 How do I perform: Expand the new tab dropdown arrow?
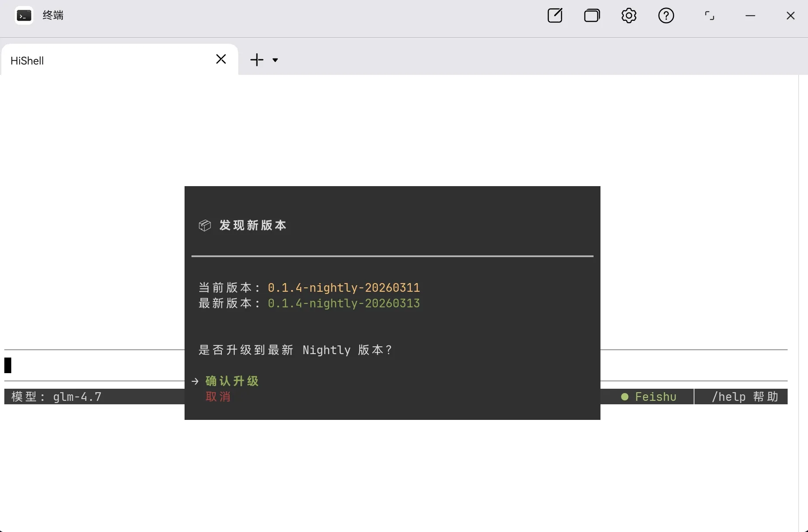(275, 60)
